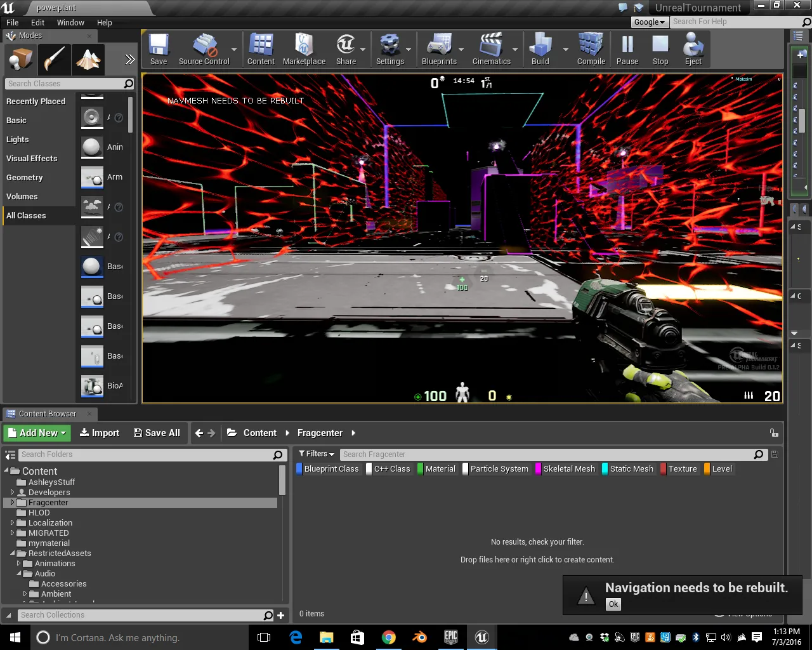Stop the play-in-editor session
Image resolution: width=812 pixels, height=650 pixels.
660,50
